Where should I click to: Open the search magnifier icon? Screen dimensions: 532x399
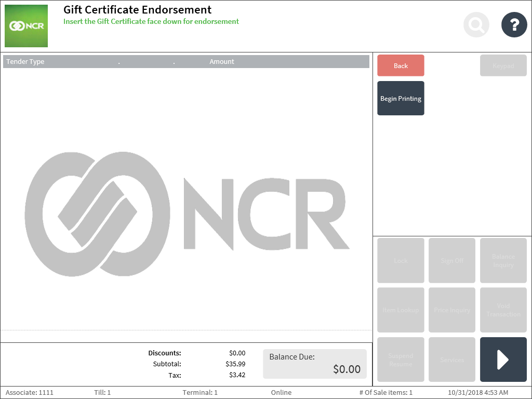coord(476,25)
